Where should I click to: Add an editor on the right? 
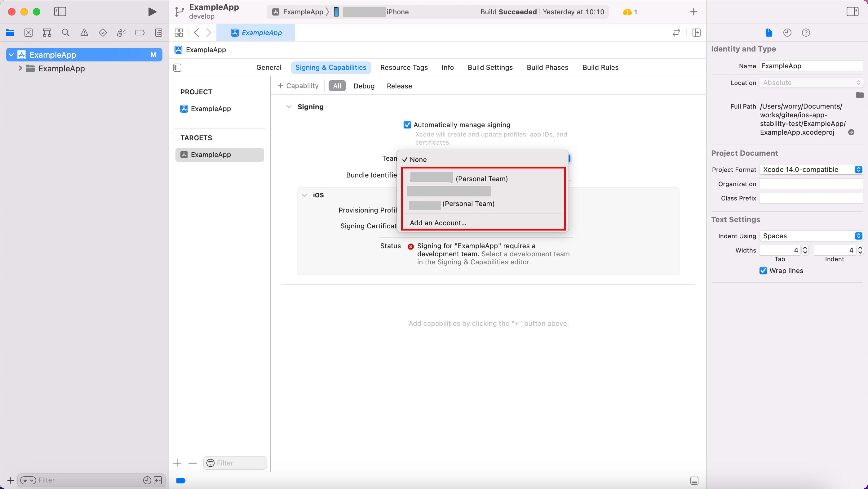pos(697,33)
